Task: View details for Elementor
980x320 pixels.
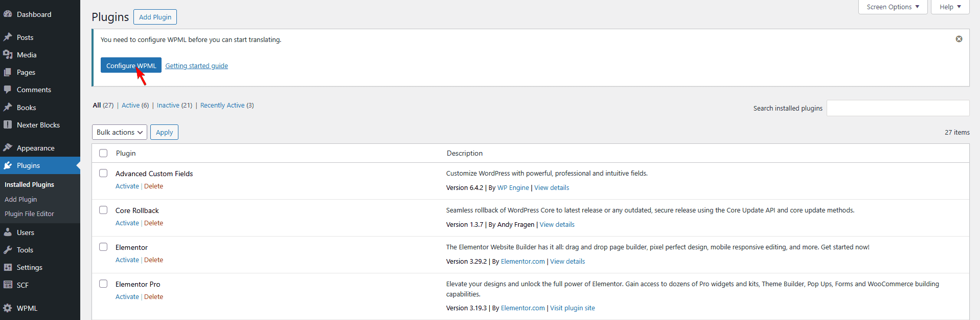Action: [x=567, y=261]
